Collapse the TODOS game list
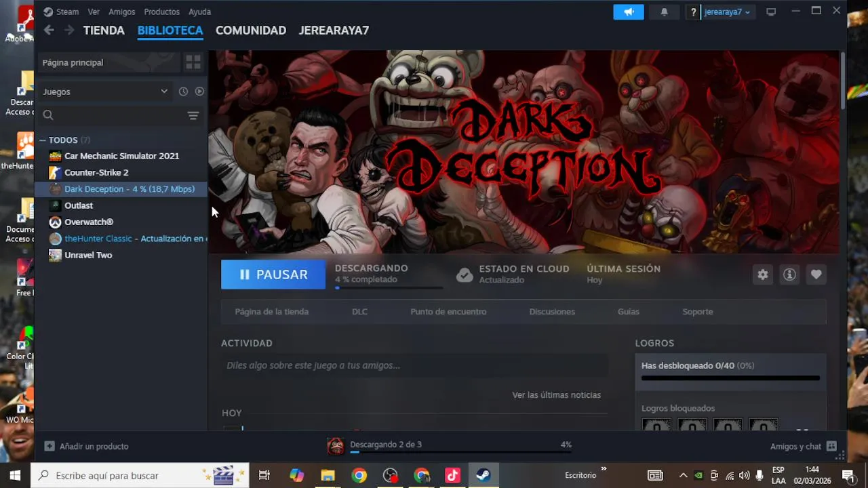The width and height of the screenshot is (868, 488). pos(42,140)
